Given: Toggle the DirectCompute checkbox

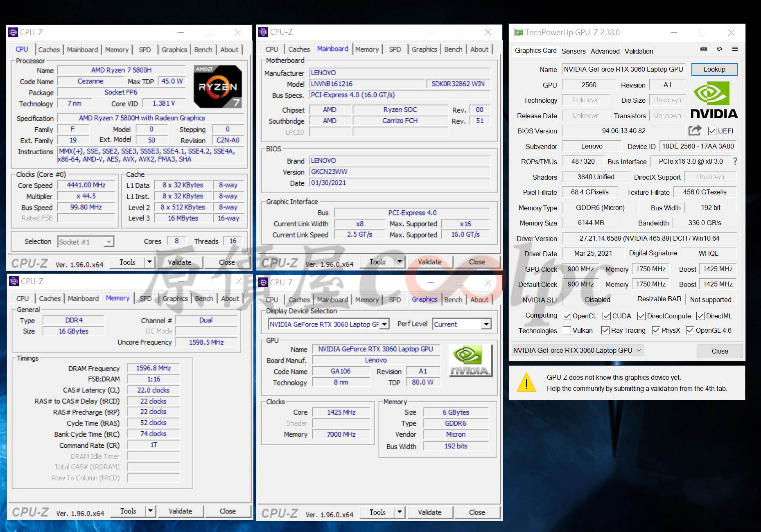Looking at the screenshot, I should coord(641,316).
